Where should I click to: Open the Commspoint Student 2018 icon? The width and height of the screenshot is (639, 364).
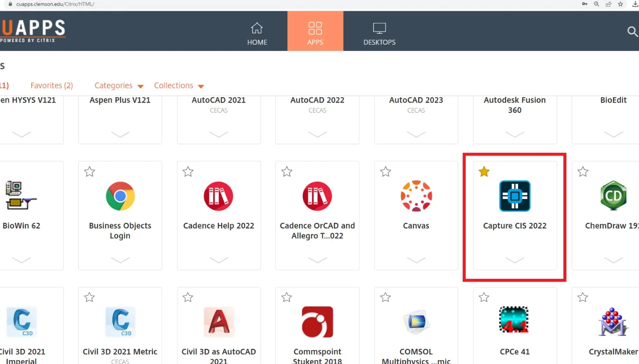317,321
